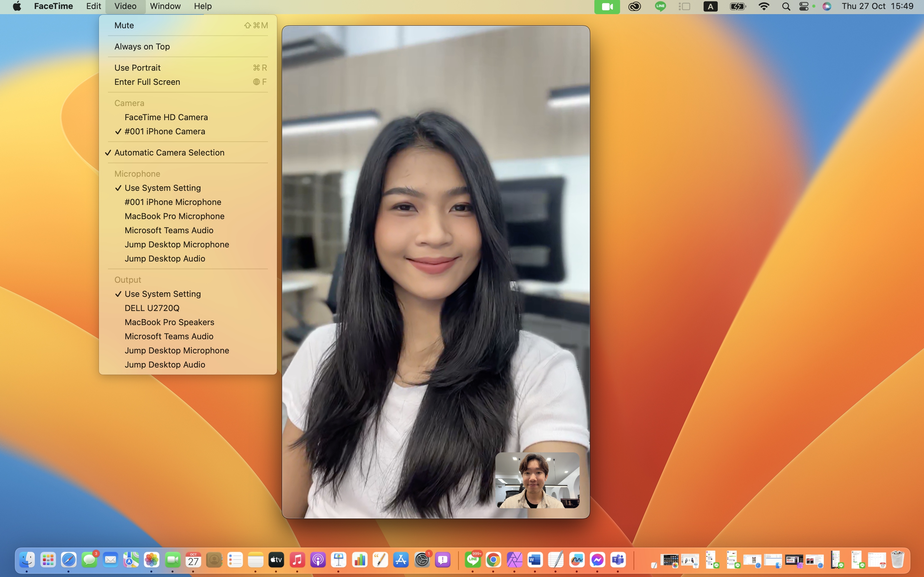This screenshot has height=577, width=924.
Task: Open the Edit menu
Action: point(93,6)
